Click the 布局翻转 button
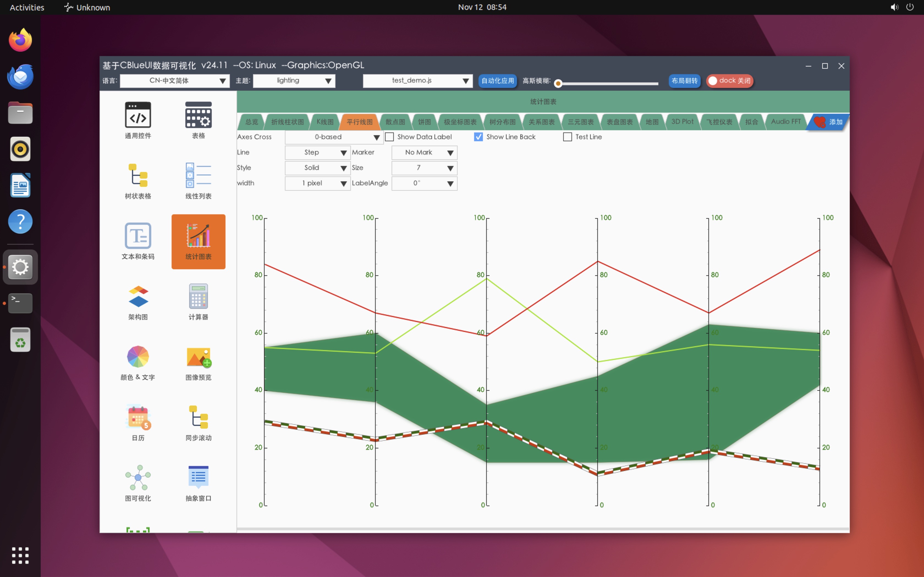 [684, 81]
